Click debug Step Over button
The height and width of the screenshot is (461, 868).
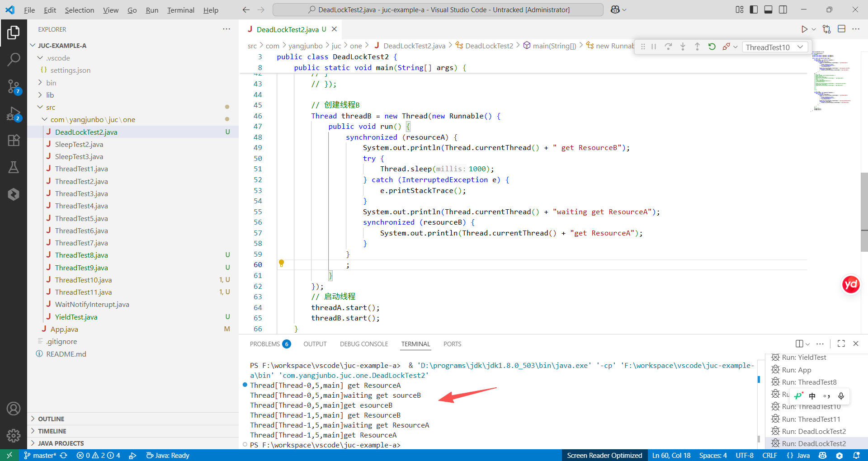668,47
